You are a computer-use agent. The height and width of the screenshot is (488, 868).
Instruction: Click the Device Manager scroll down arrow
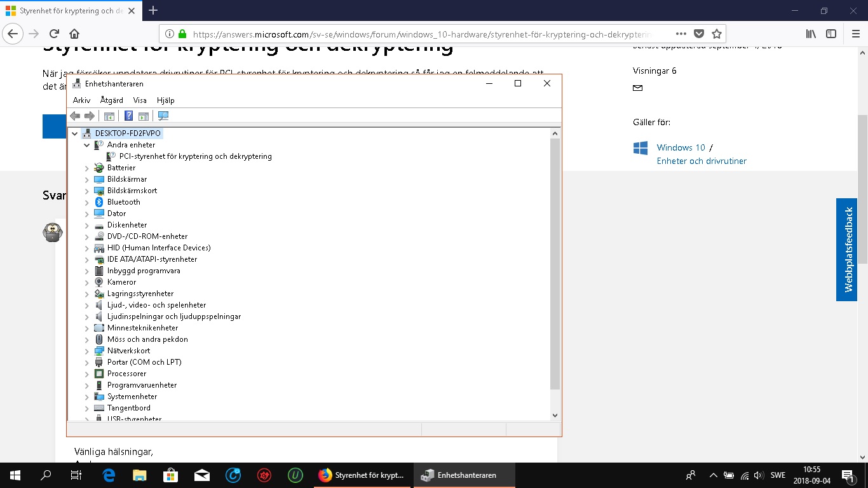pyautogui.click(x=555, y=415)
